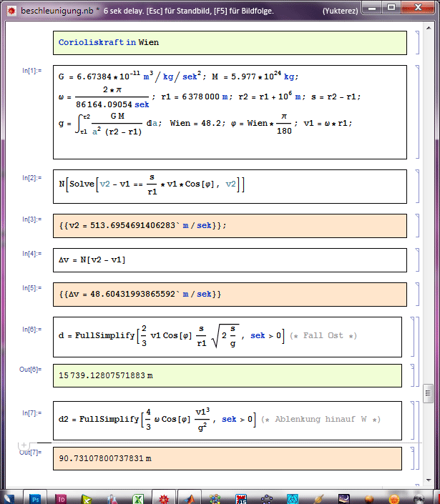Click the ring of blue dots taskbar icon
Viewport: 440px width, 504px height.
[267, 499]
